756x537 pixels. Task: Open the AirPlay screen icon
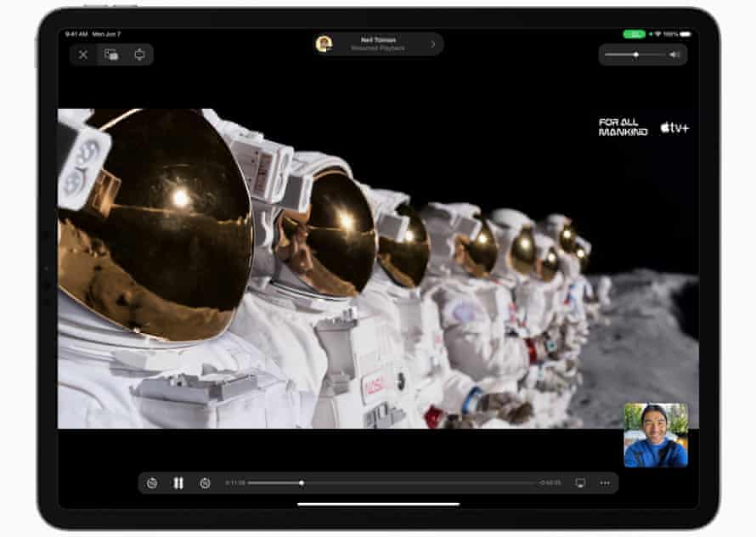point(580,483)
